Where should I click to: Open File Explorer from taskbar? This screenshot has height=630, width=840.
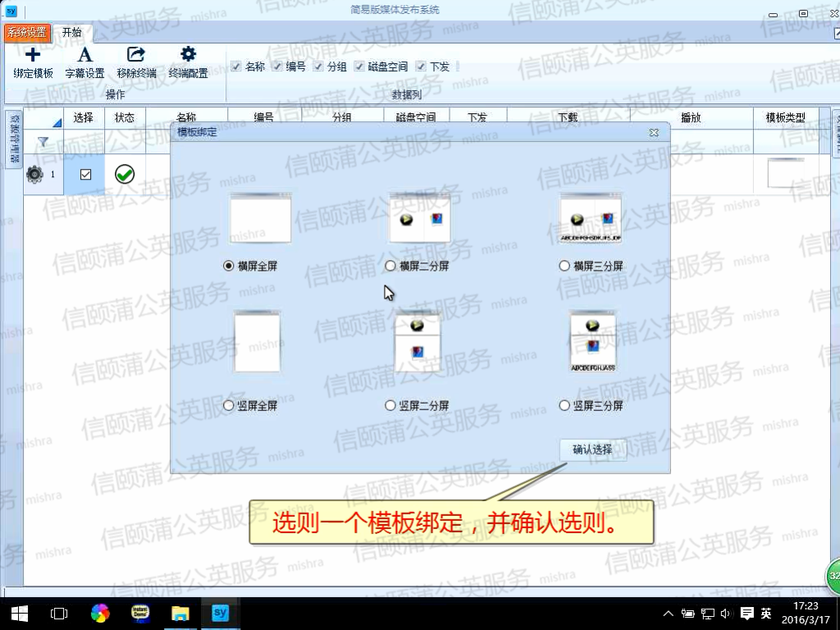coord(180,613)
